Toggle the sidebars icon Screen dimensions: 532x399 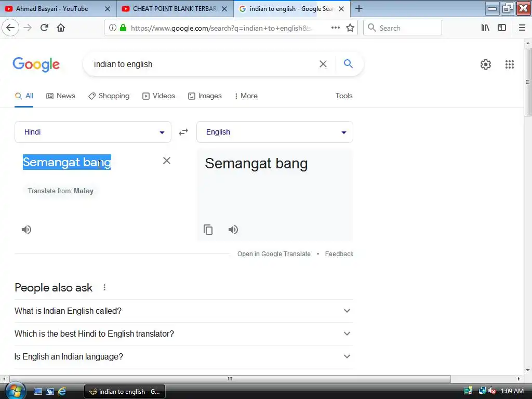pyautogui.click(x=502, y=28)
